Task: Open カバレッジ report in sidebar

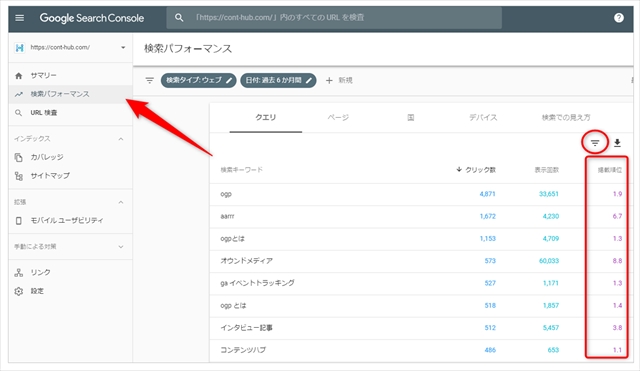Action: tap(70, 157)
